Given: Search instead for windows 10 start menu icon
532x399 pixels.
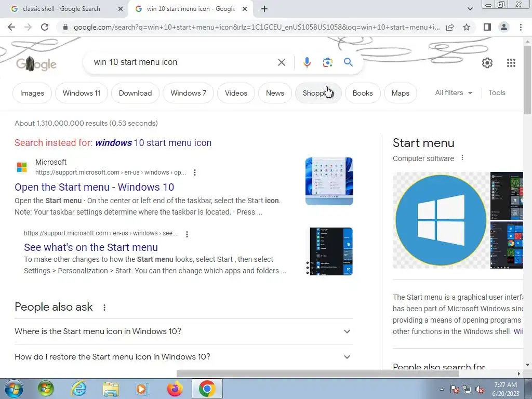Looking at the screenshot, I should [153, 143].
